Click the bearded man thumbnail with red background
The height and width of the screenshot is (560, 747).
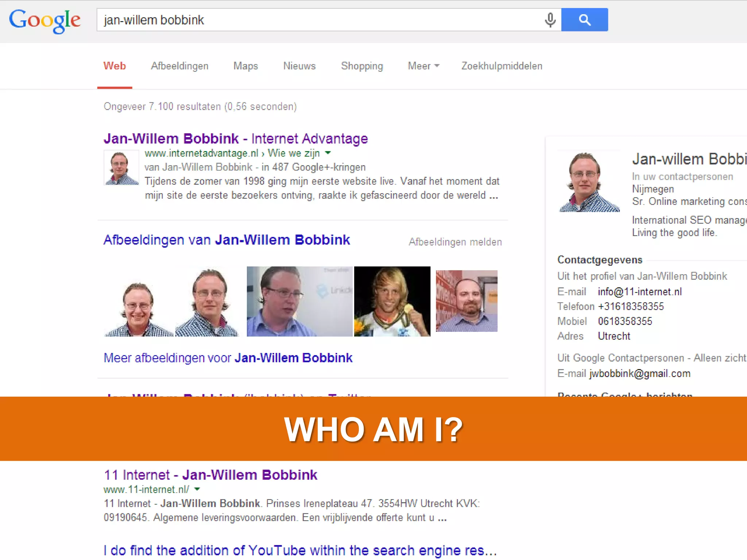click(x=467, y=301)
